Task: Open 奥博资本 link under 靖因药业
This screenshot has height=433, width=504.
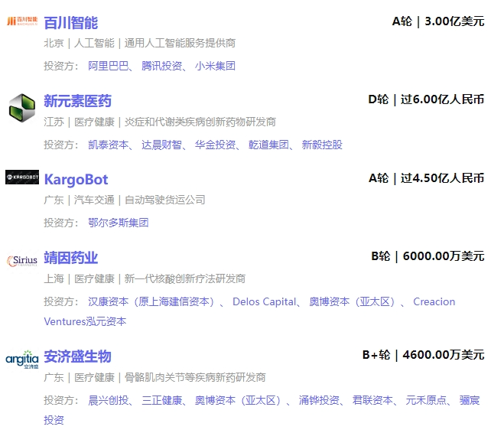Action: [x=353, y=301]
